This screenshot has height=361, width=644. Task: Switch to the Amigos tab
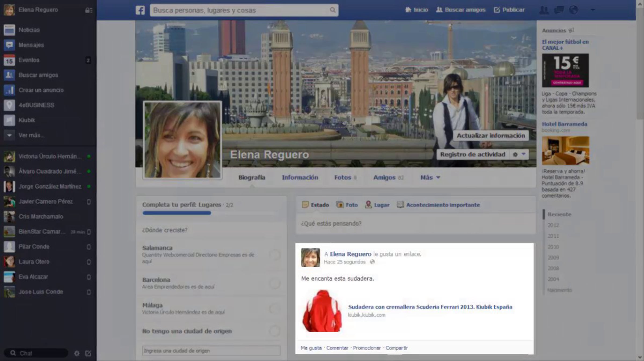[x=384, y=177]
